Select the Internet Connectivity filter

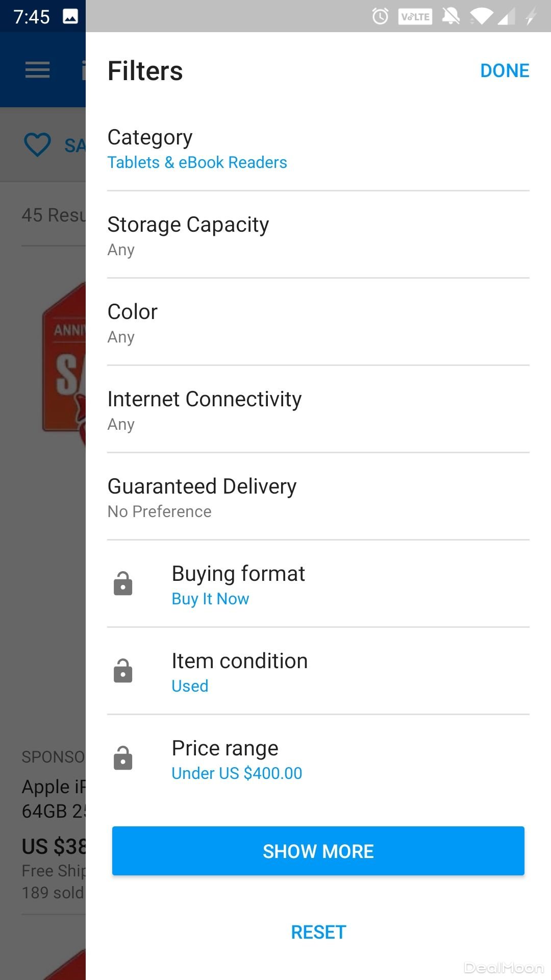pos(318,410)
